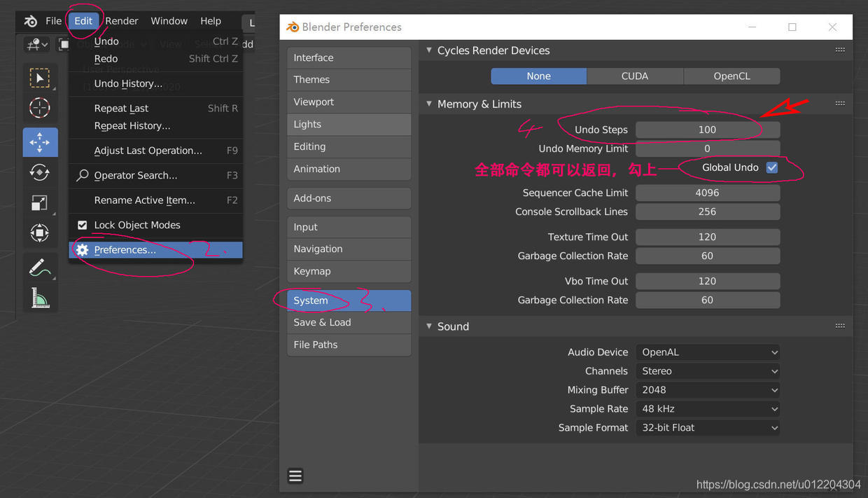Click the Texture Time Out field
868x498 pixels.
708,237
